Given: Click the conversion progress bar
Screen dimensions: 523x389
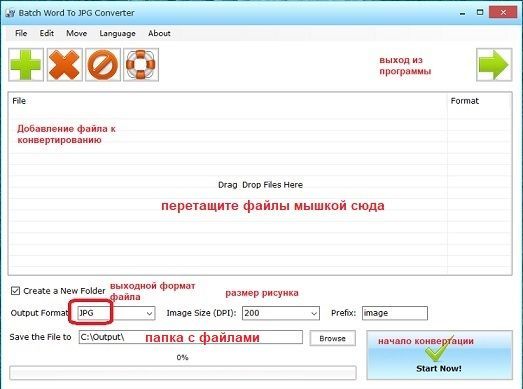Looking at the screenshot, I should 183,373.
